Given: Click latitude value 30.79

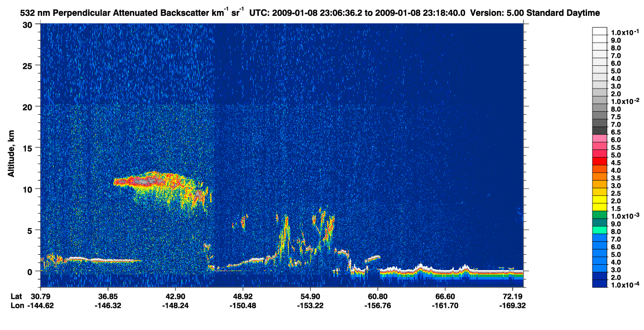Looking at the screenshot, I should 41,296.
